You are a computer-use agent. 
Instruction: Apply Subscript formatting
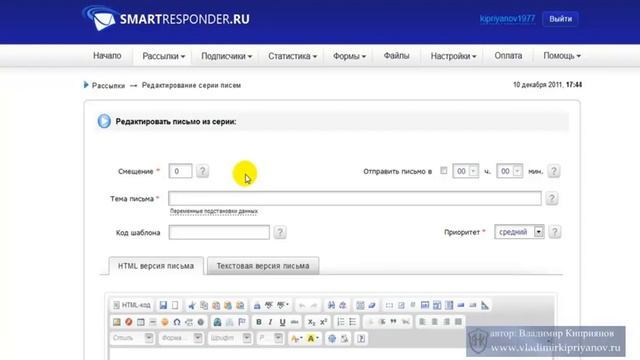pos(311,322)
